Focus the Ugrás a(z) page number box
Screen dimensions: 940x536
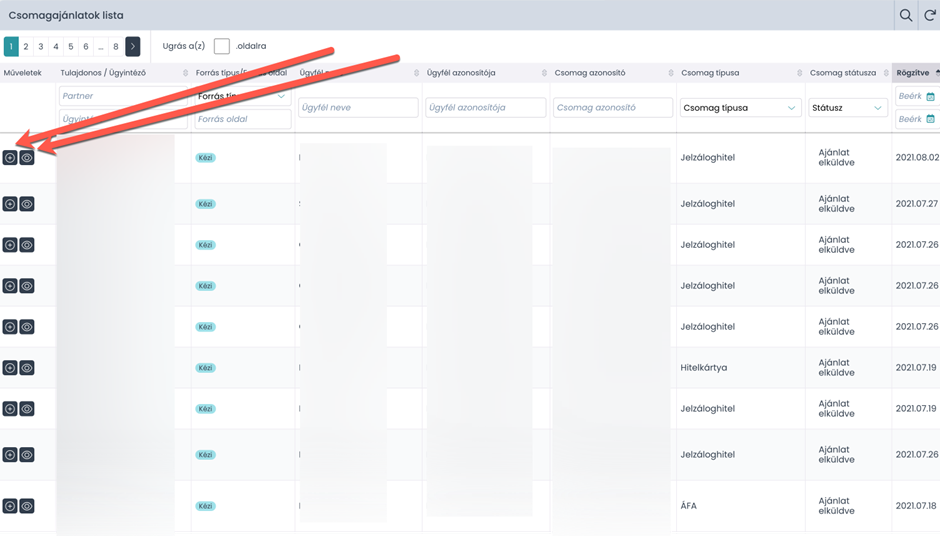pos(222,46)
